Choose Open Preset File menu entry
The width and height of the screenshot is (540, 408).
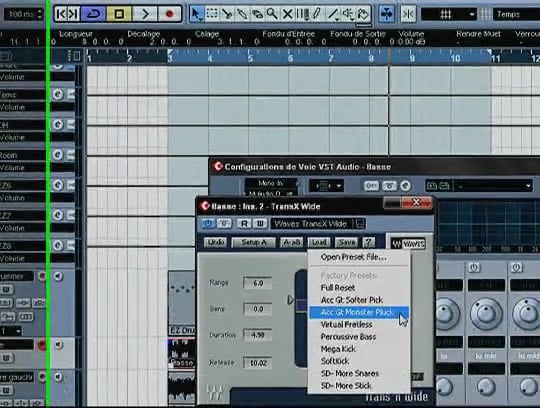[x=353, y=257]
